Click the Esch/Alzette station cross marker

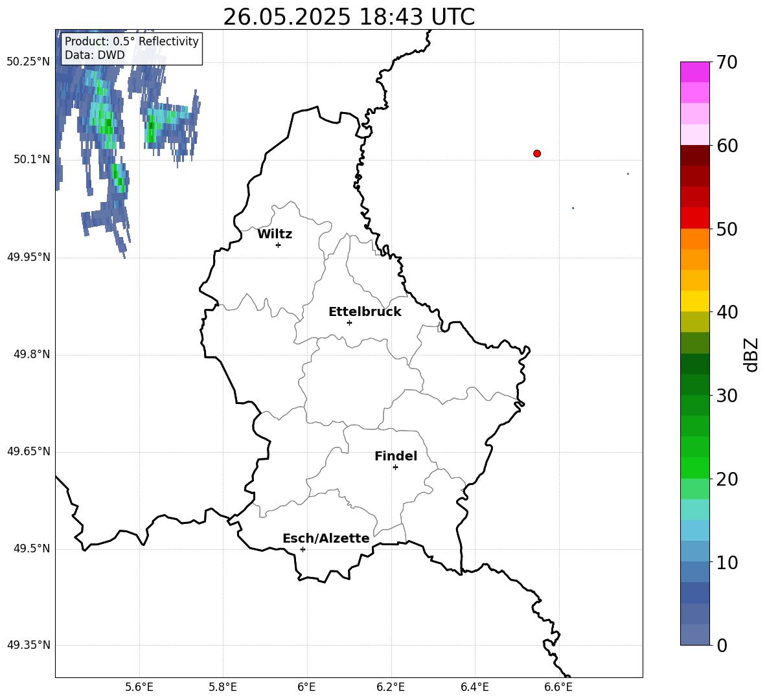click(303, 549)
